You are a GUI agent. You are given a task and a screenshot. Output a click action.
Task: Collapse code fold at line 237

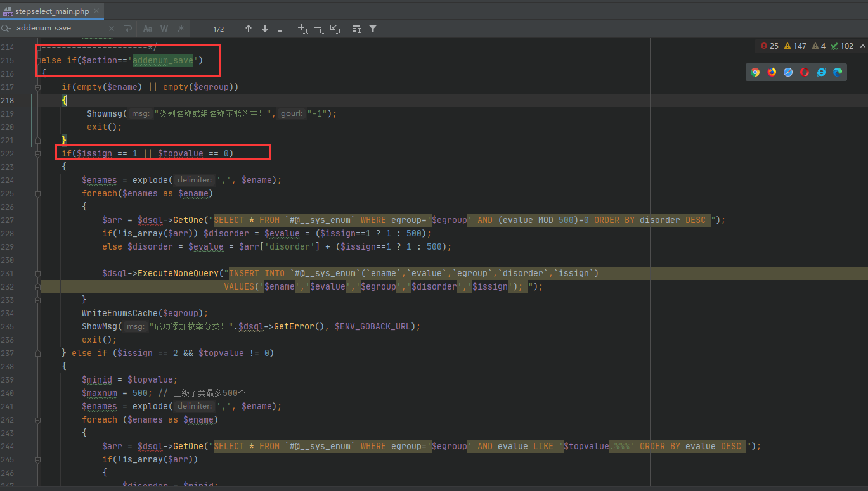pyautogui.click(x=38, y=353)
